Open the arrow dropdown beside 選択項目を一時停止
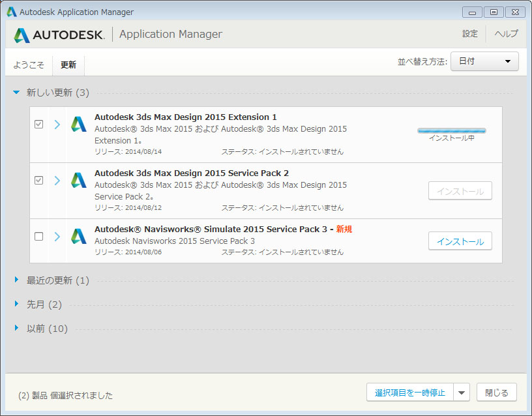 462,393
